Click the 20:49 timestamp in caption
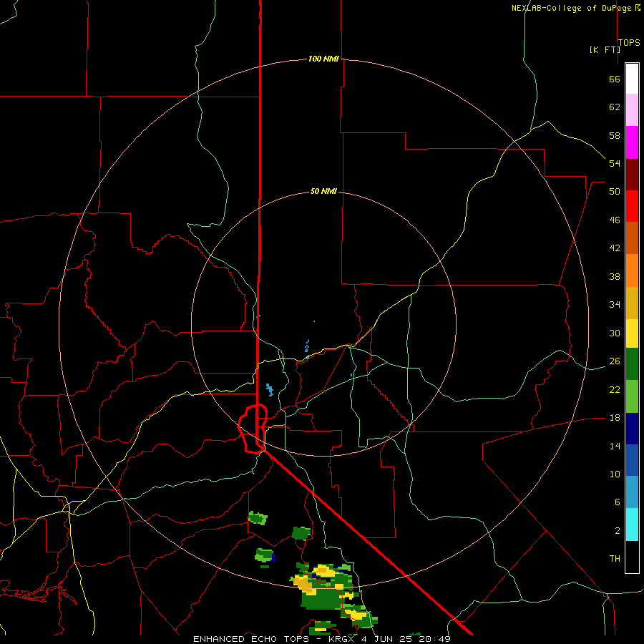644x644 pixels. click(x=435, y=639)
